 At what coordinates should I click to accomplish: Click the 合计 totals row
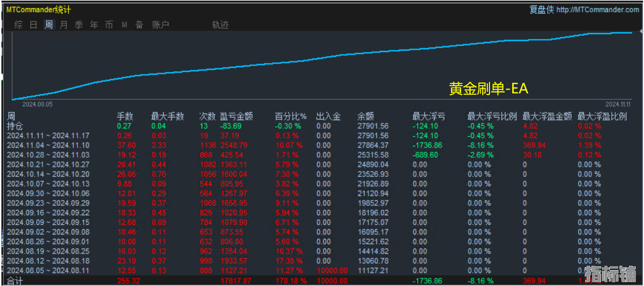14,281
